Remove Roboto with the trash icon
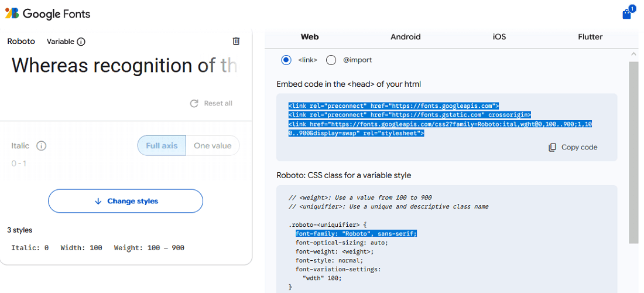The image size is (644, 293). click(x=236, y=41)
